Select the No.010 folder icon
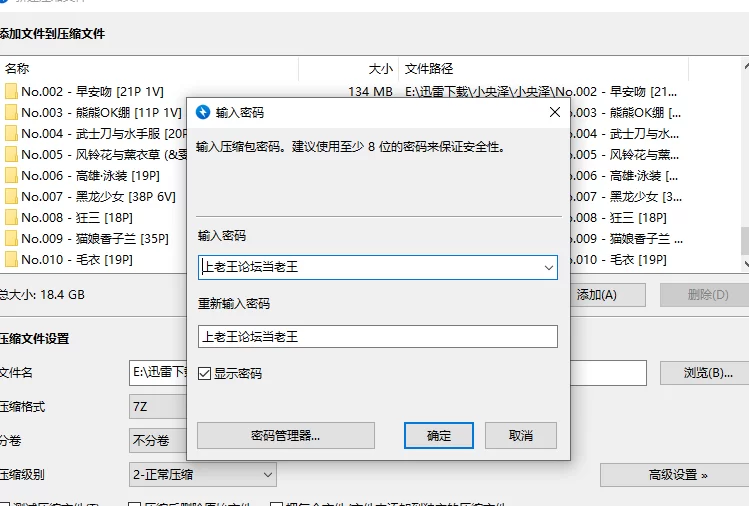Screen dimensions: 749x506 (x=11, y=260)
